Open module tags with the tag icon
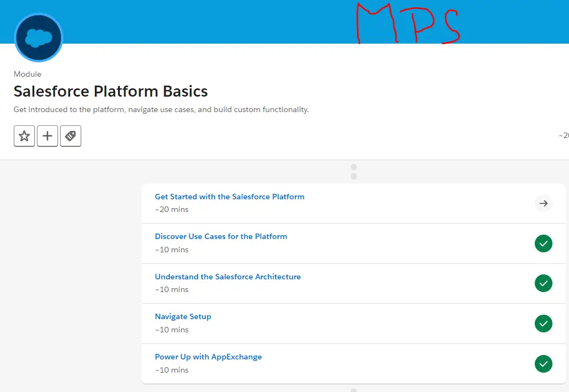Viewport: 569px width, 392px height. (71, 135)
